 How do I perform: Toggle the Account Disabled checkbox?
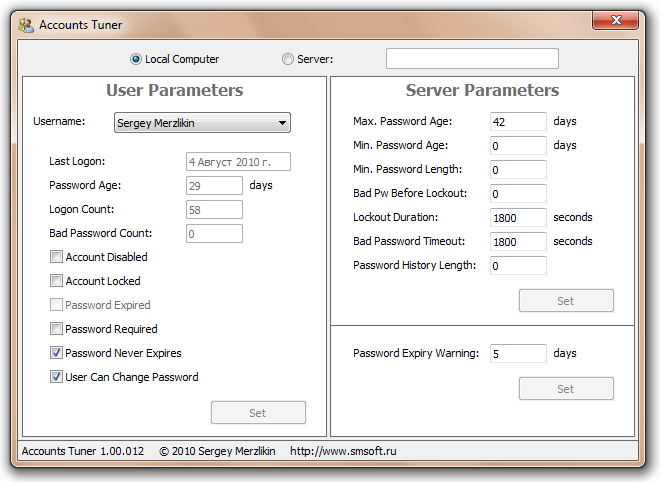pyautogui.click(x=56, y=257)
